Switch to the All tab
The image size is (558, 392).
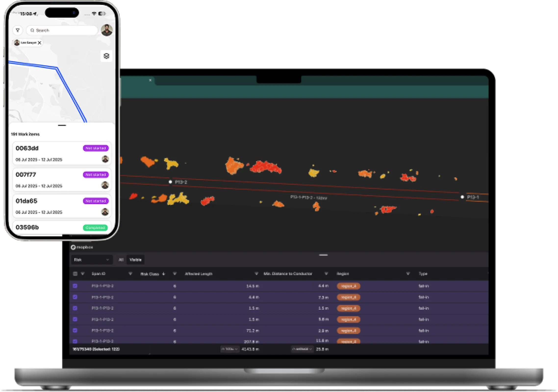(x=121, y=260)
